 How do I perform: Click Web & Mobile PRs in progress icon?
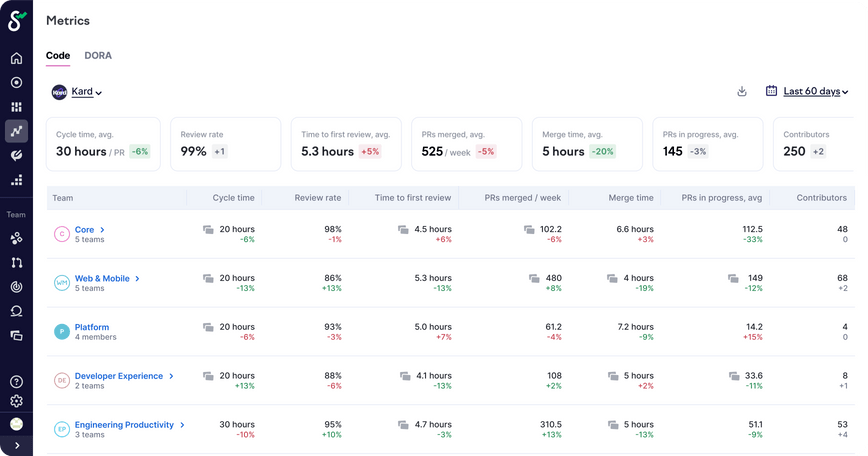[x=733, y=278]
